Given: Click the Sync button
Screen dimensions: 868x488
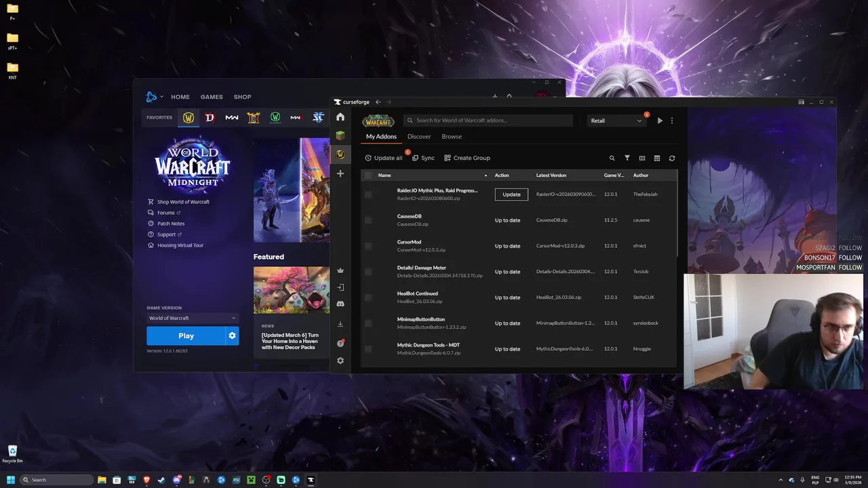Looking at the screenshot, I should [x=424, y=158].
